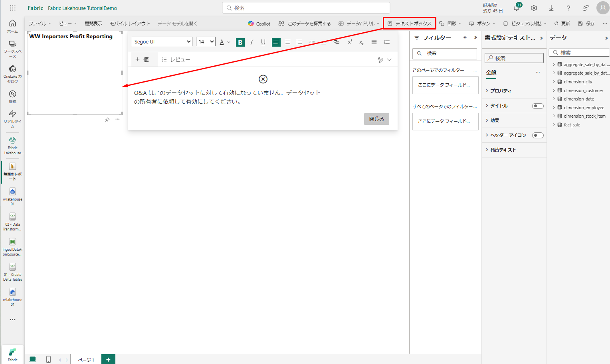Open the settings gear icon

(x=534, y=8)
